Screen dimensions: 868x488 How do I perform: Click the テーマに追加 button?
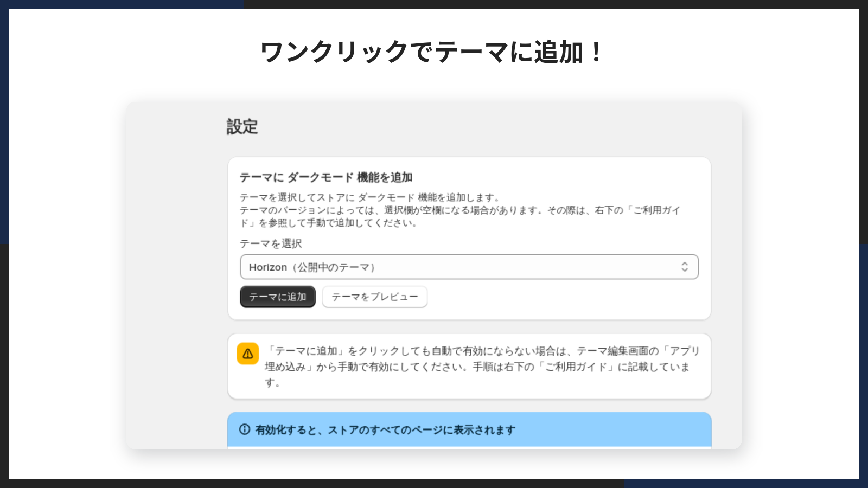278,297
